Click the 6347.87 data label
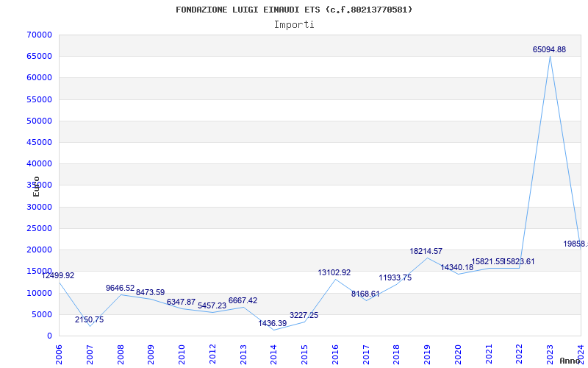Screen dimensions: 588x368 (x=181, y=302)
